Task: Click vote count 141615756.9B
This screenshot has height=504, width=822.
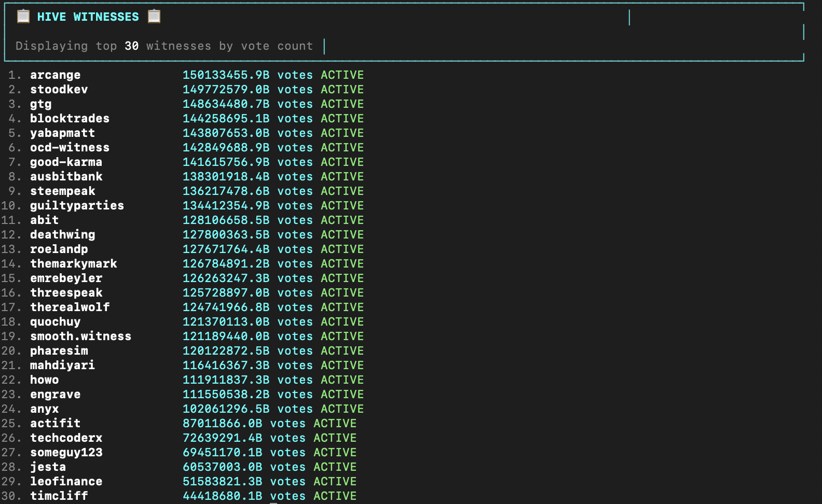Action: pos(226,162)
